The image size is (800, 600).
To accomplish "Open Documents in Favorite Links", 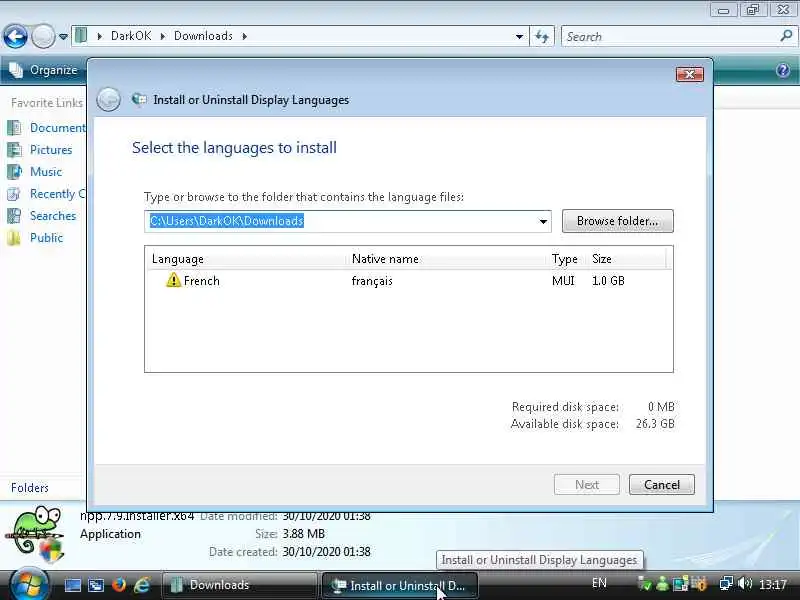I will pyautogui.click(x=57, y=128).
